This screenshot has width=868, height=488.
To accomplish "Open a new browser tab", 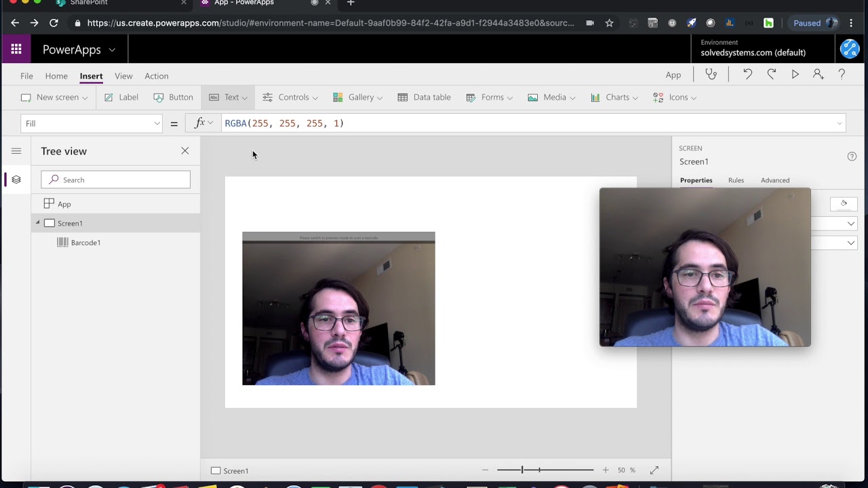I will pyautogui.click(x=351, y=3).
